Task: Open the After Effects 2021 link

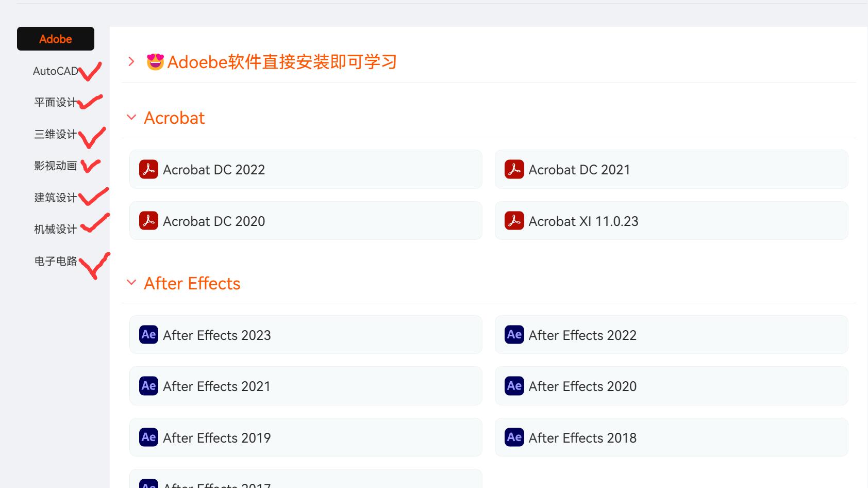Action: coord(306,386)
